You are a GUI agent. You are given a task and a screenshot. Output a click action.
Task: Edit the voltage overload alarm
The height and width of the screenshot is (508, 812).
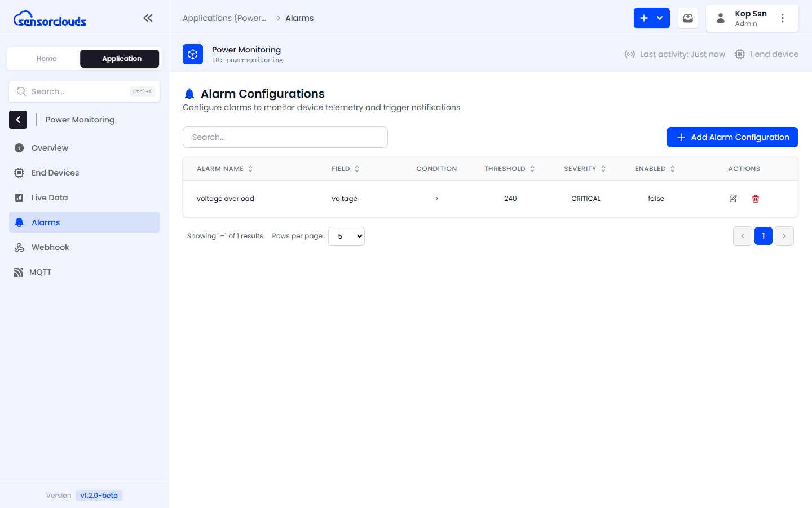[x=733, y=199]
